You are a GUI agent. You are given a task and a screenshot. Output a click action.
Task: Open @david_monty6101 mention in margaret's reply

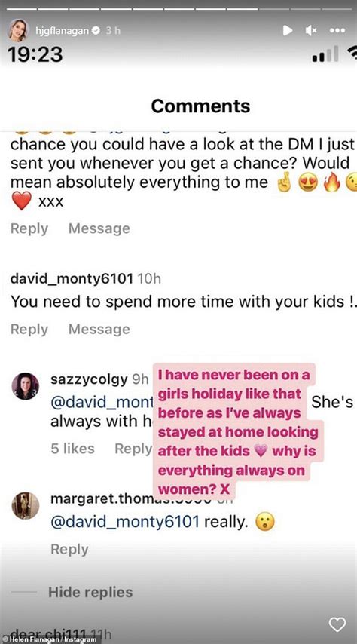(x=125, y=522)
